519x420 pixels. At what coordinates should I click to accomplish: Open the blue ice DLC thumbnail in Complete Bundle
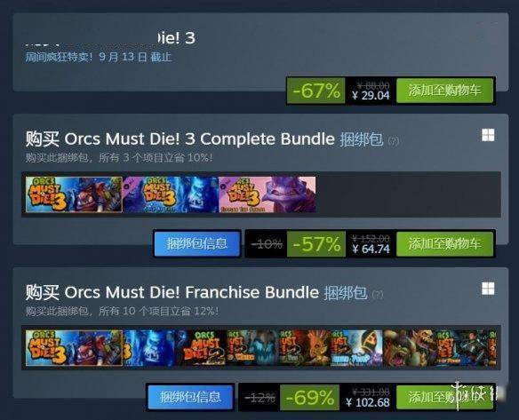point(171,194)
